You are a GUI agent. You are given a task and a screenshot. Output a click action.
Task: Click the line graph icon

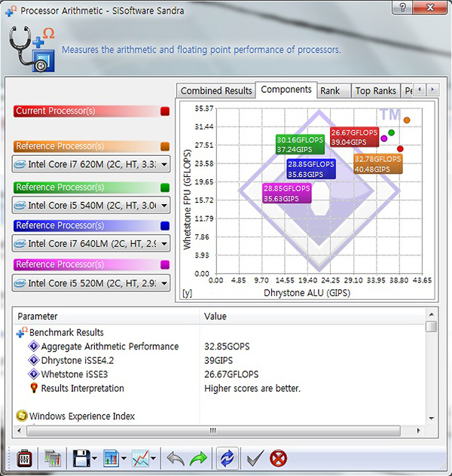140,459
